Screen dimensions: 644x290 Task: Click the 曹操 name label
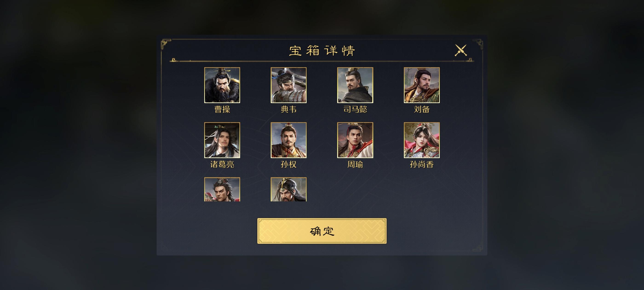point(222,109)
